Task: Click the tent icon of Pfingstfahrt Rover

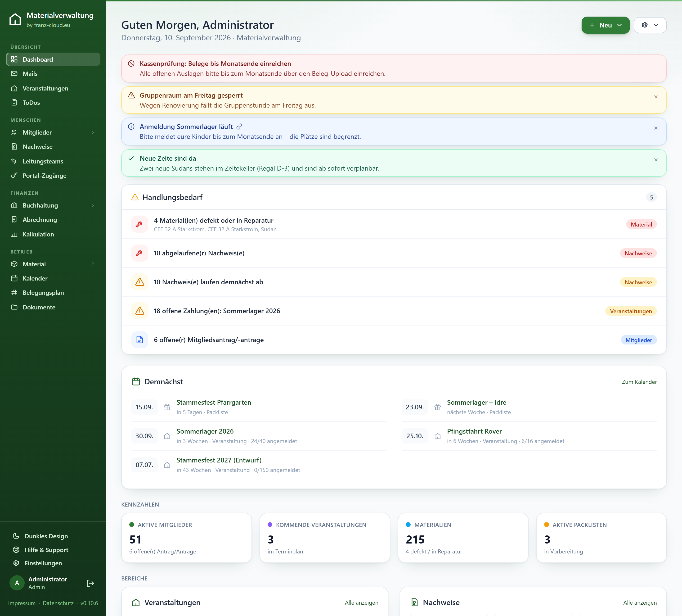Action: [x=437, y=436]
